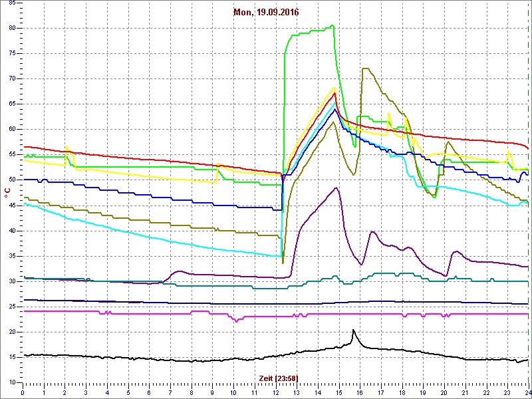Click hour 24 on the time axis
Screen dimensions: 532x399
528,392
